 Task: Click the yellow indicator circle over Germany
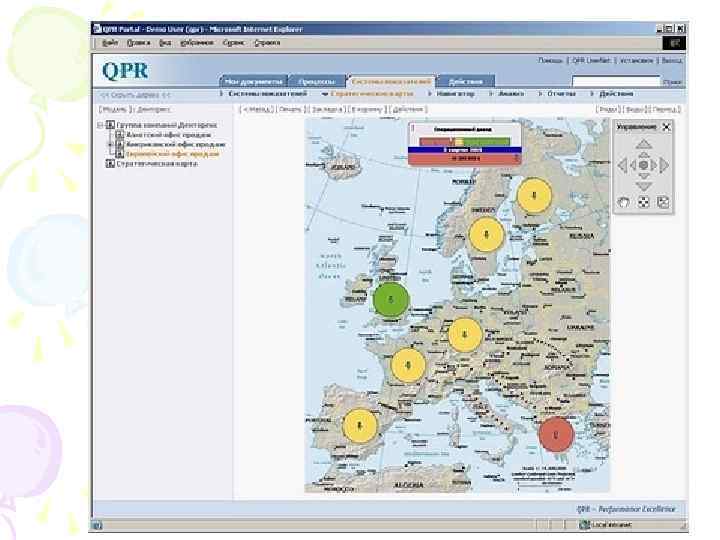click(x=465, y=335)
